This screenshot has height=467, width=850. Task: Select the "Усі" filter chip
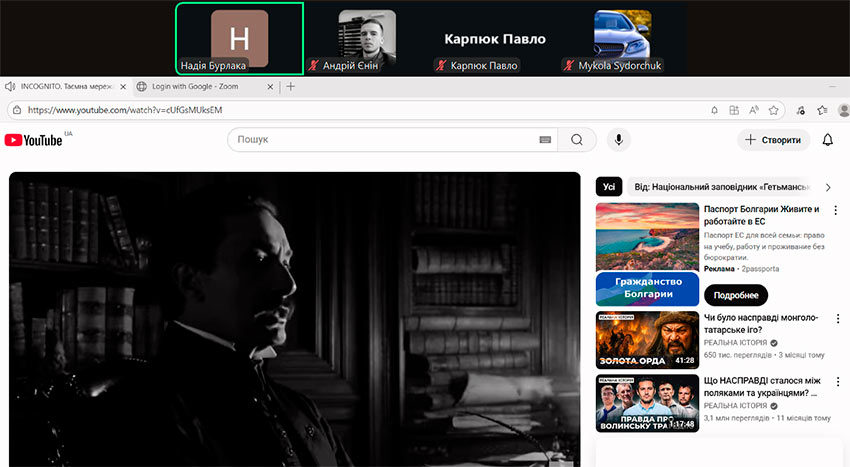click(609, 187)
